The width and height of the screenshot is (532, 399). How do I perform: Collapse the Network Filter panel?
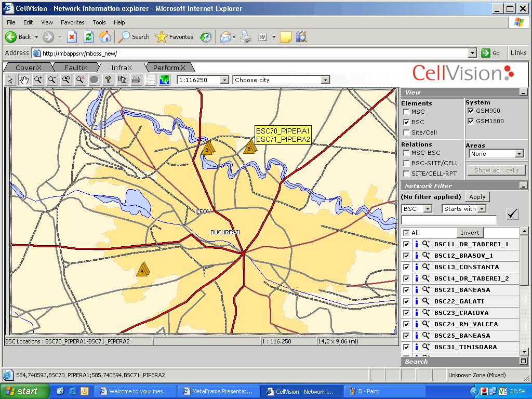click(x=523, y=185)
